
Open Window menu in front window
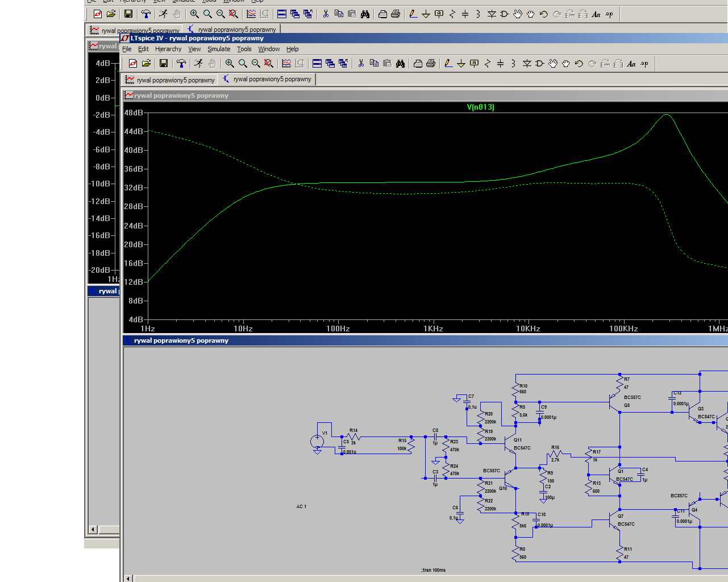click(x=269, y=49)
